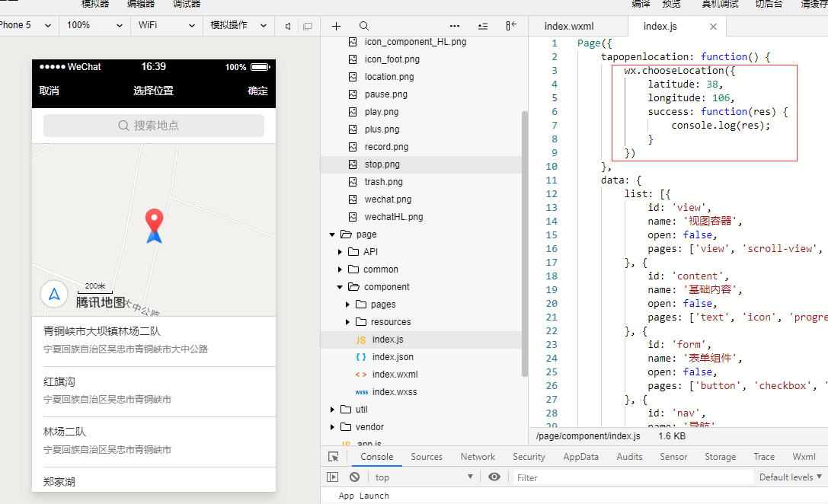Toggle the eye live-expression icon
The image size is (828, 504).
tap(494, 477)
